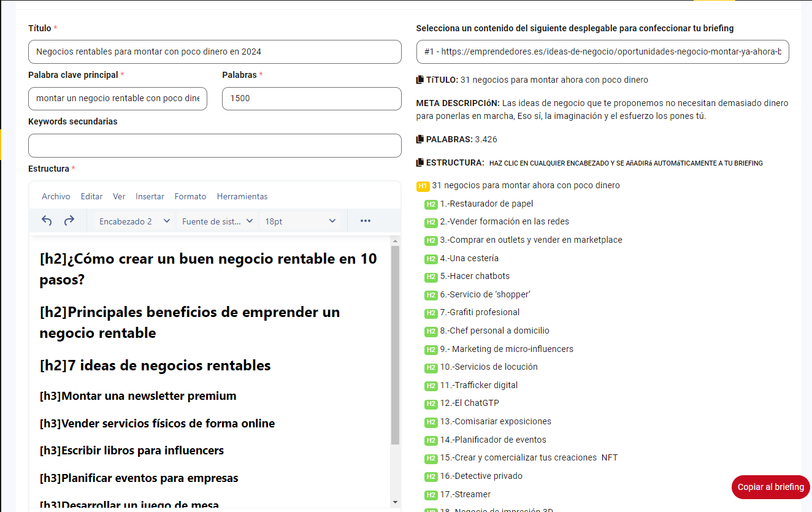Click editor line ¿Cómo crear un buen negocio rentable
Image resolution: width=812 pixels, height=512 pixels.
(x=209, y=269)
